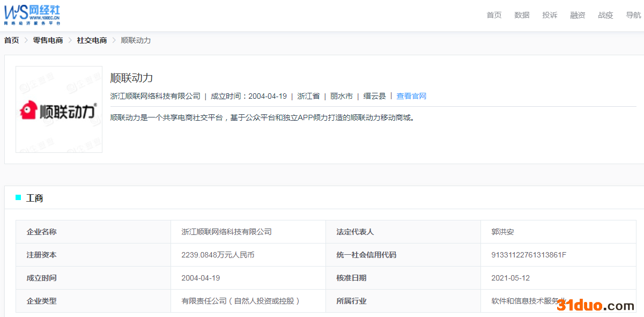Click the chevron arrow after 零售电商
This screenshot has width=644, height=317.
(70, 40)
